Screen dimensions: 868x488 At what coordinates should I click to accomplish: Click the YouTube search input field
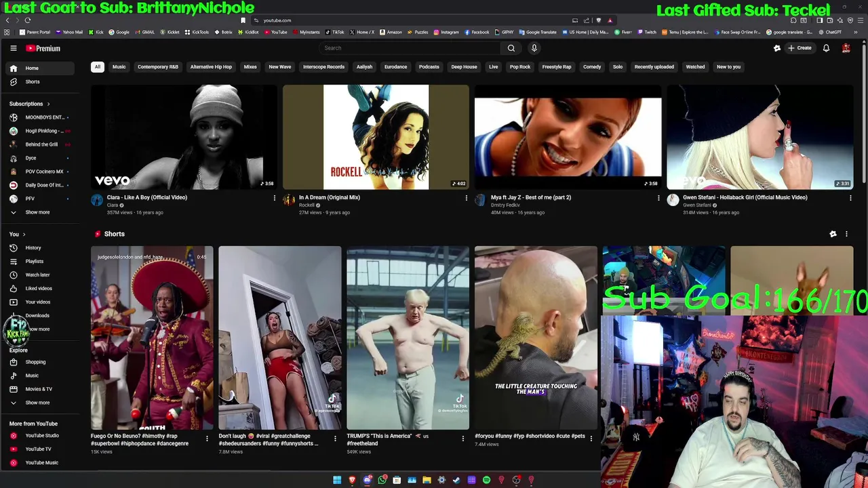[x=410, y=48]
